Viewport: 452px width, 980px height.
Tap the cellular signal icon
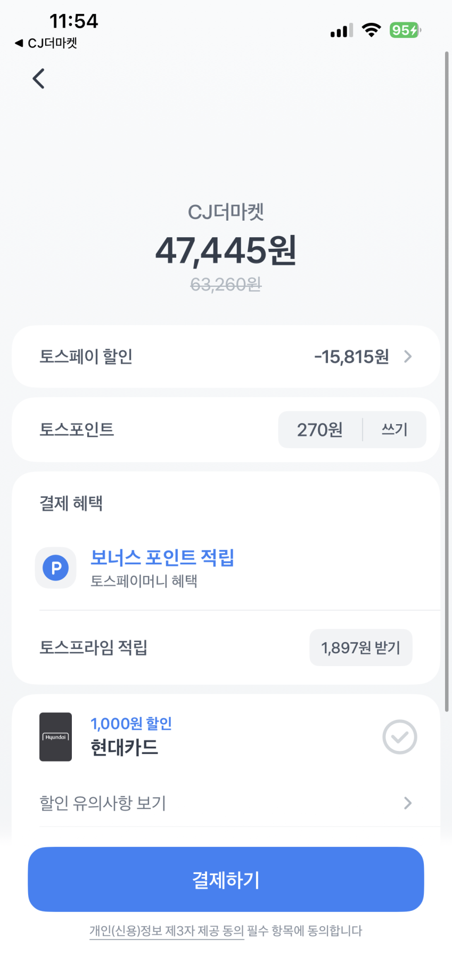(342, 30)
